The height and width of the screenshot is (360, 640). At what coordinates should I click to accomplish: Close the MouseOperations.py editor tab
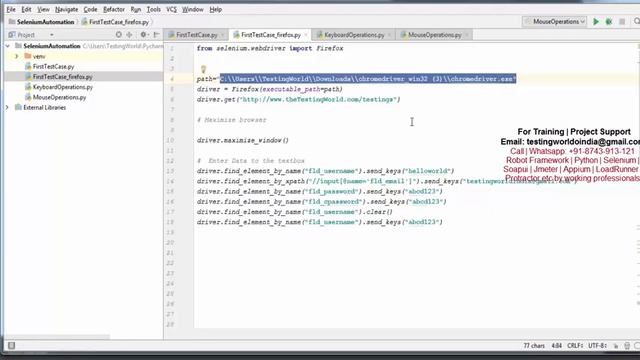click(466, 35)
